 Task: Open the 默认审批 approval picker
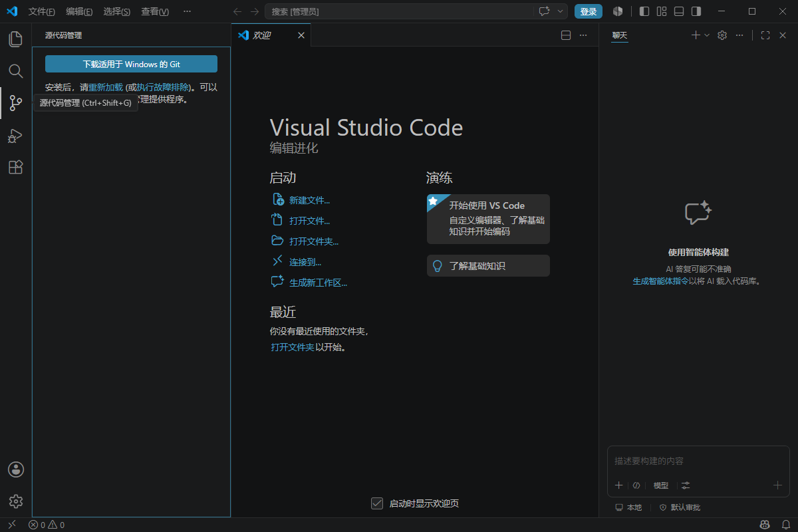pyautogui.click(x=680, y=507)
